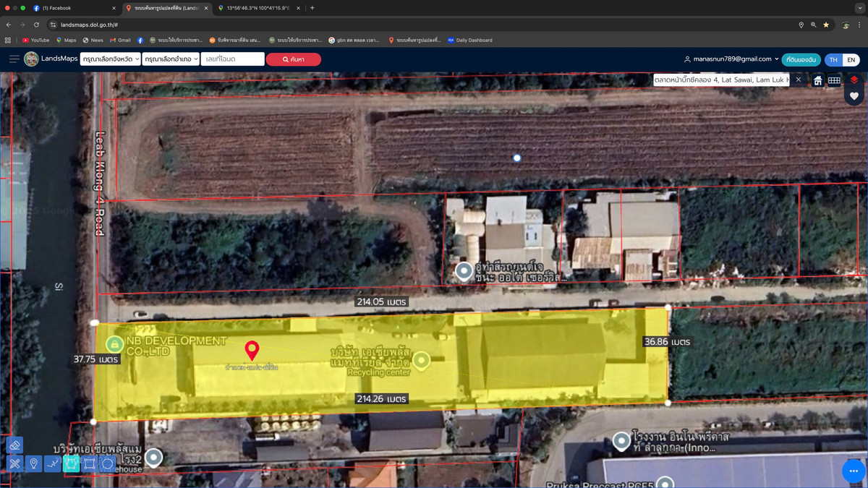Open the district selection dropdown
Viewport: 868px width, 488px height.
(171, 59)
